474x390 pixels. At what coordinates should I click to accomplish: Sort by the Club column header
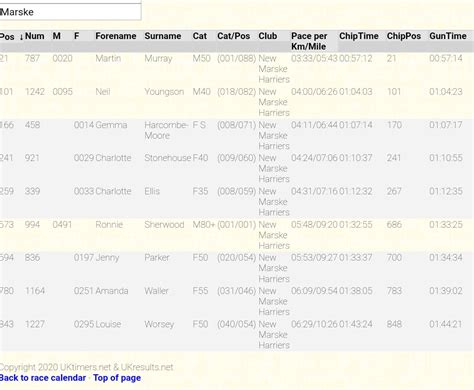click(268, 36)
